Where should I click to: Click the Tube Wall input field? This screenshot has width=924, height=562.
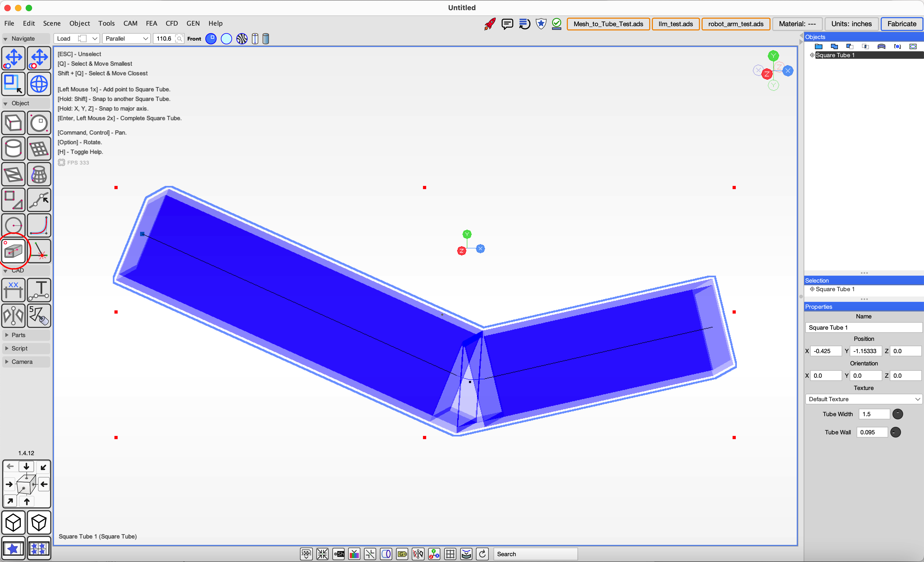pyautogui.click(x=872, y=432)
